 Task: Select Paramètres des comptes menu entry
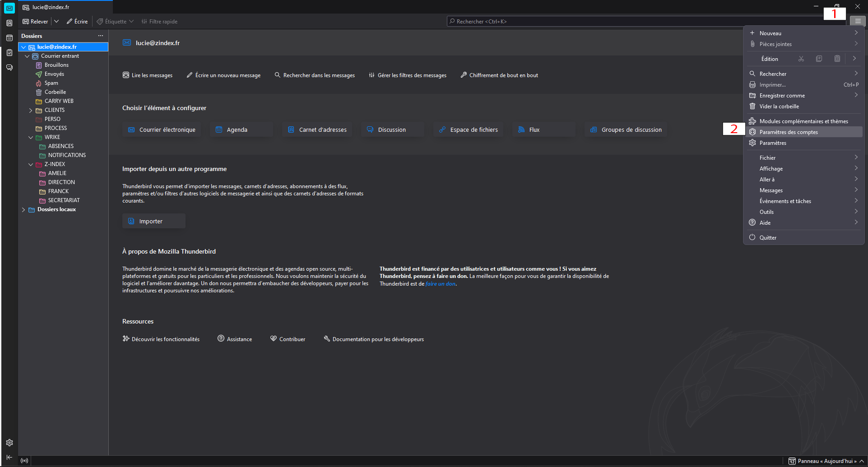pos(804,132)
